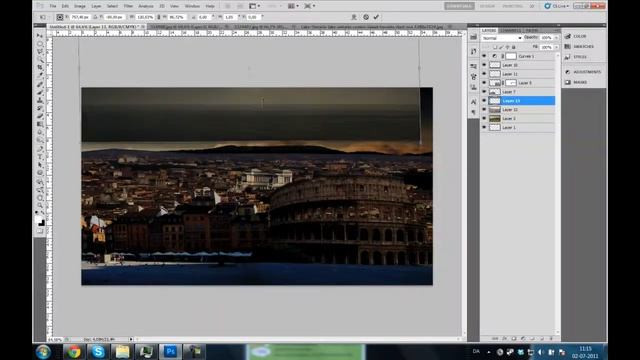Open the Window menu
The width and height of the screenshot is (640, 360).
192,6
